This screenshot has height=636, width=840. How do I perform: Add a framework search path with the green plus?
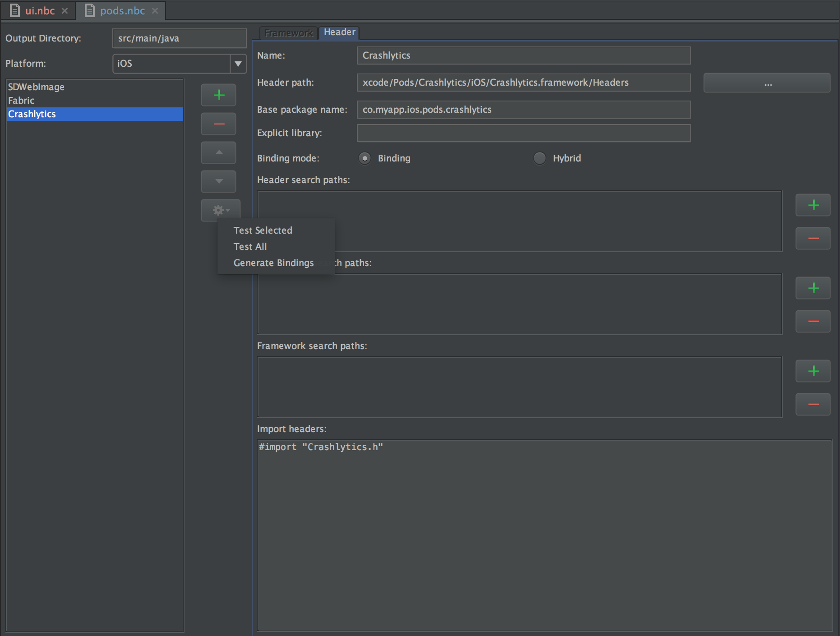(813, 371)
